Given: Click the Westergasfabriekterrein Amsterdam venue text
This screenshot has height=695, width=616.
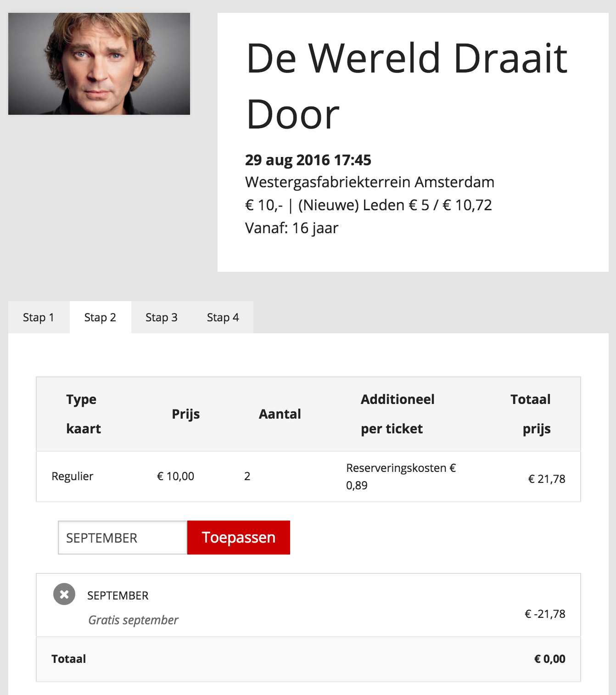Looking at the screenshot, I should click(370, 182).
